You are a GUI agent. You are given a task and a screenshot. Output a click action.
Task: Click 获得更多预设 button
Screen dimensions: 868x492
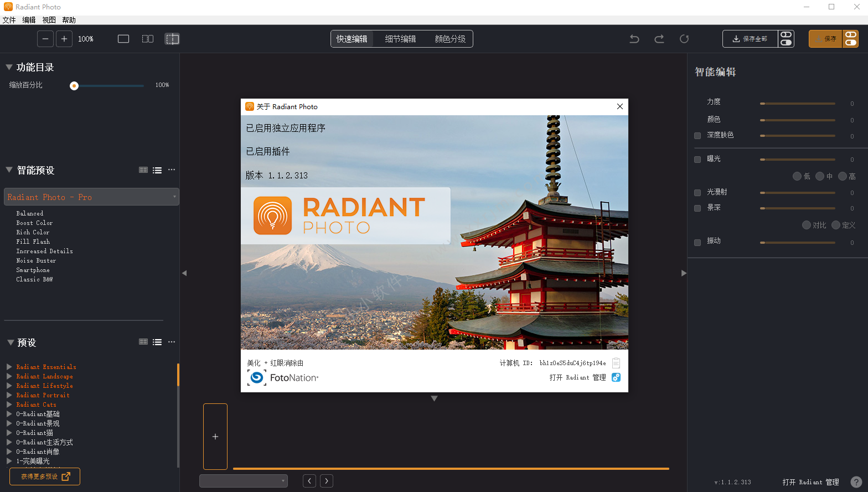pos(45,476)
